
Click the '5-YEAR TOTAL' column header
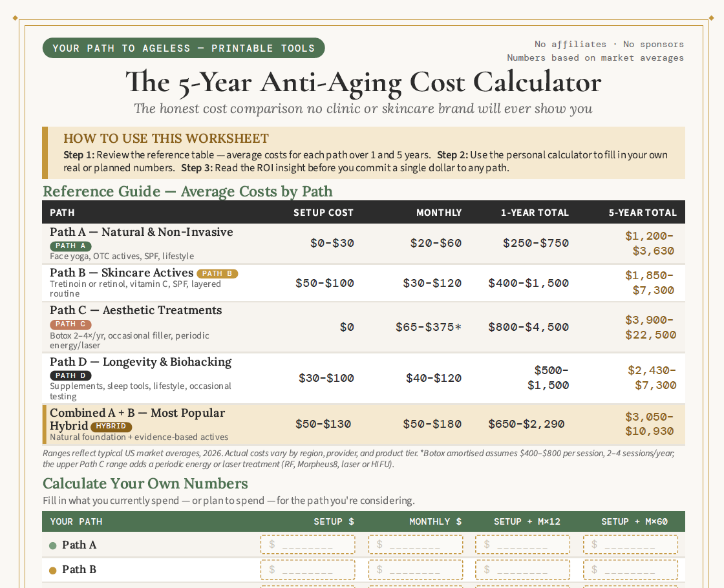643,213
